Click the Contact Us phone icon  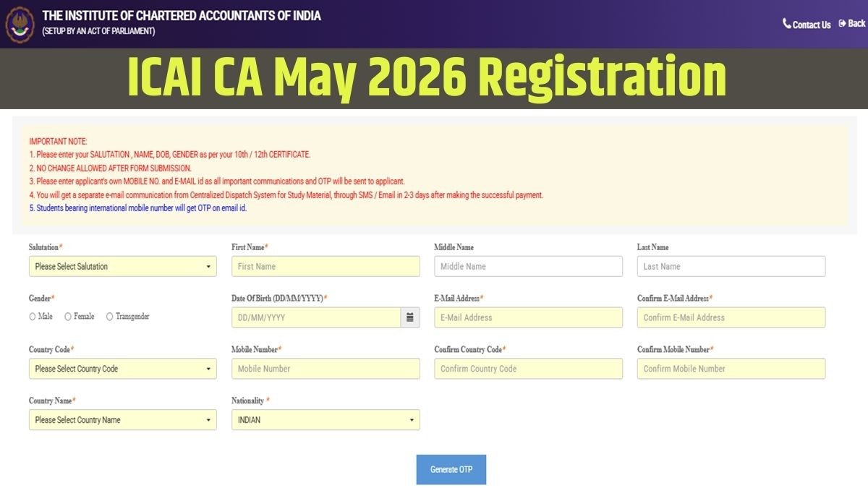[787, 24]
